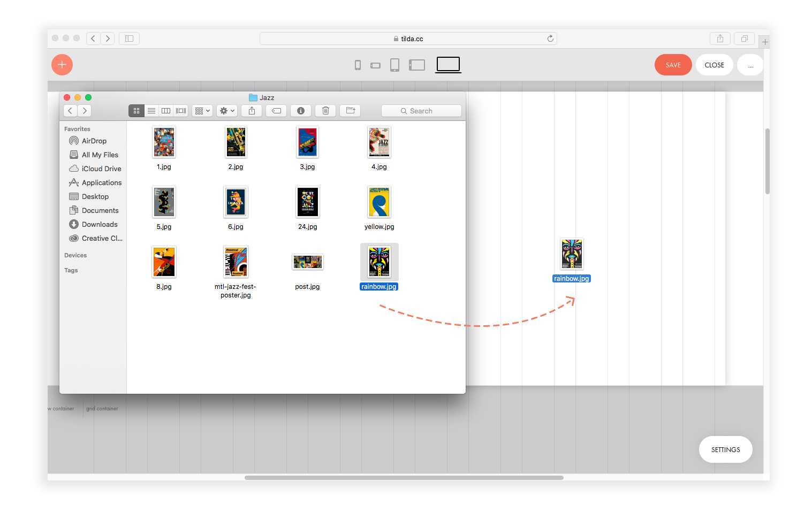Click the Finder trash delete icon
Viewport: 812px width, 512px height.
[325, 111]
